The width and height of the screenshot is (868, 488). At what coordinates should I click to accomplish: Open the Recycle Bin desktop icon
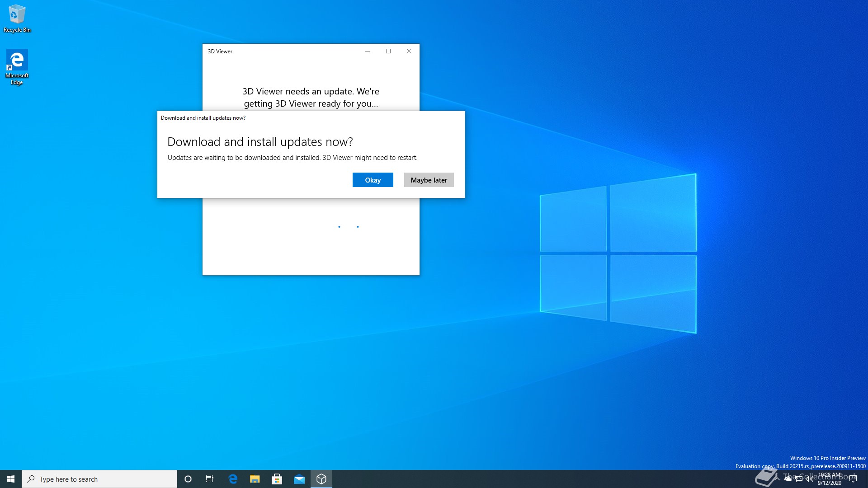pyautogui.click(x=17, y=18)
